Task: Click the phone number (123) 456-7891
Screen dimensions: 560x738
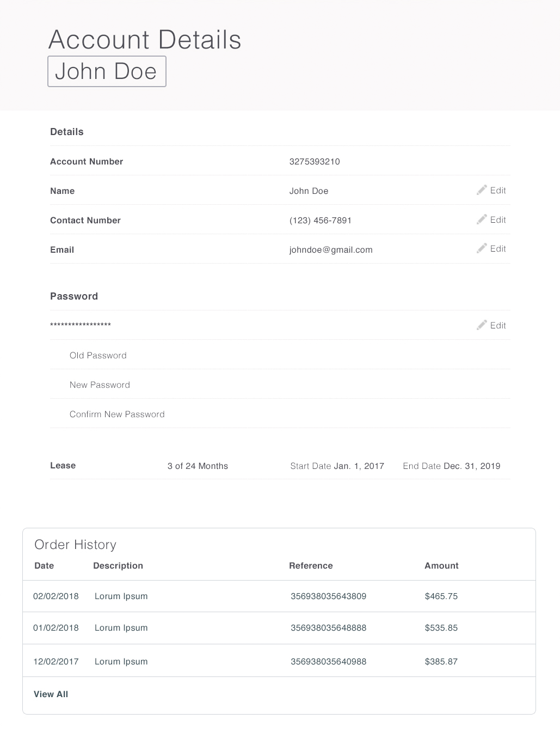Action: (321, 220)
